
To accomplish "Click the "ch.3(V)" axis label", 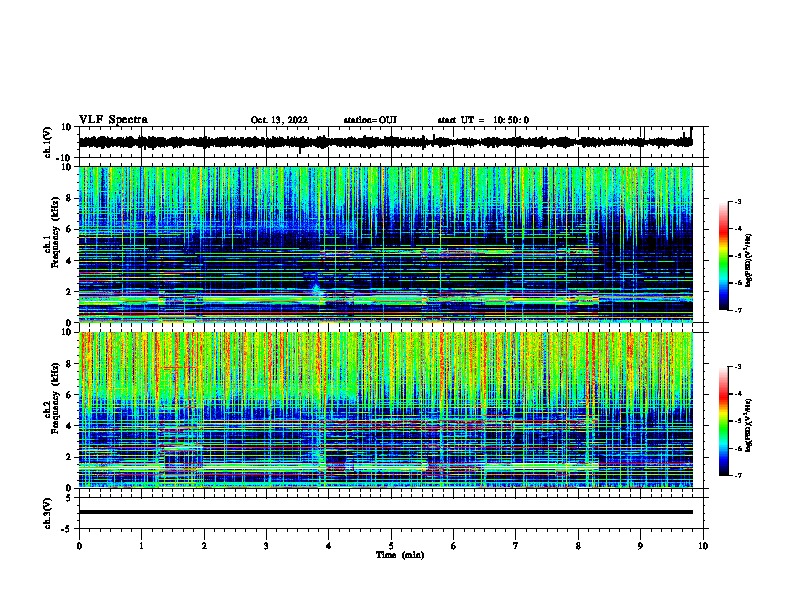I will pyautogui.click(x=48, y=514).
